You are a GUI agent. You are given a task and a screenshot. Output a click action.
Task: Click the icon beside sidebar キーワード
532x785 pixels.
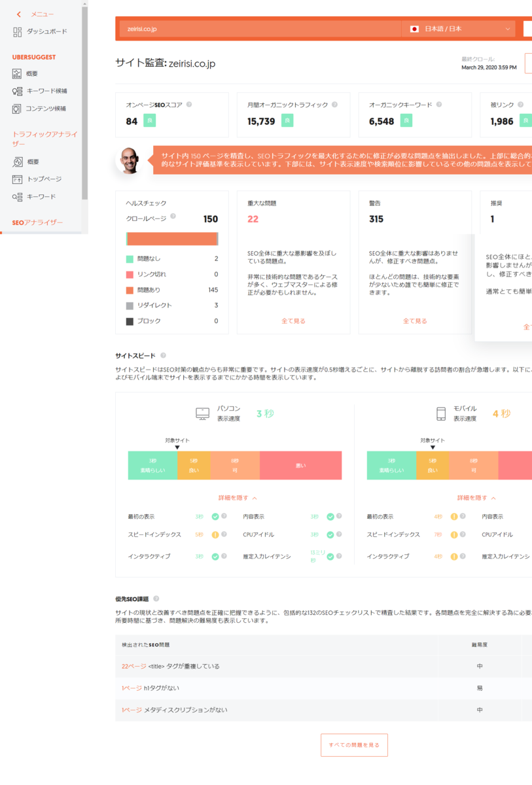click(17, 197)
